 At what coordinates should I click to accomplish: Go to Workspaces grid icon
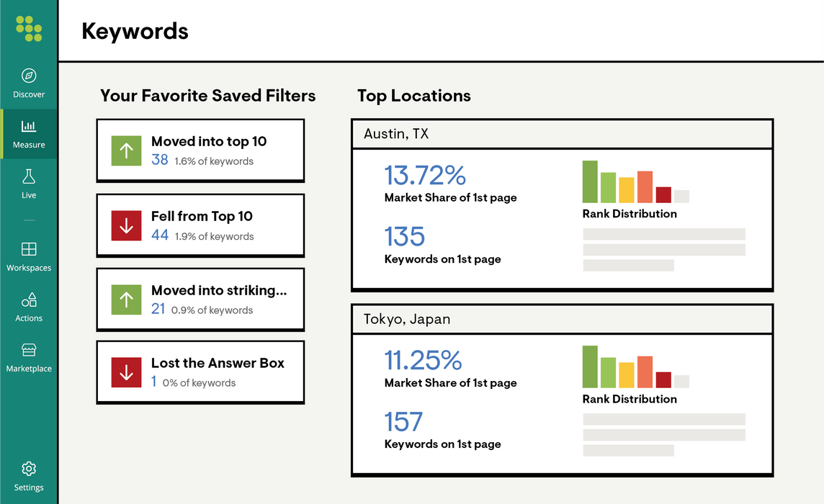29,248
